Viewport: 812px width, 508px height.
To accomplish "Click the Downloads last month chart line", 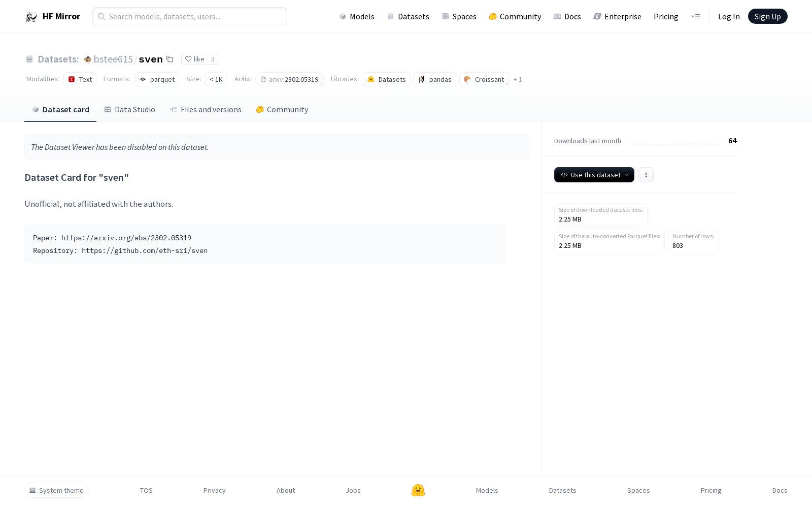I will coord(675,143).
